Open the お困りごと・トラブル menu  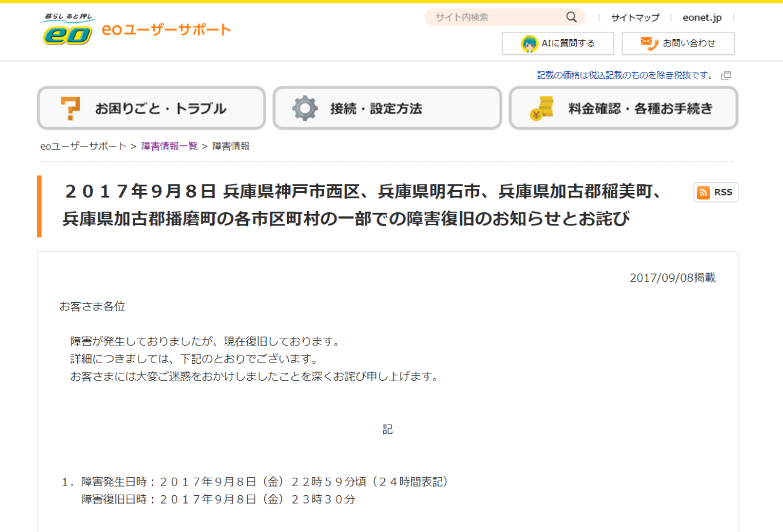[x=151, y=108]
